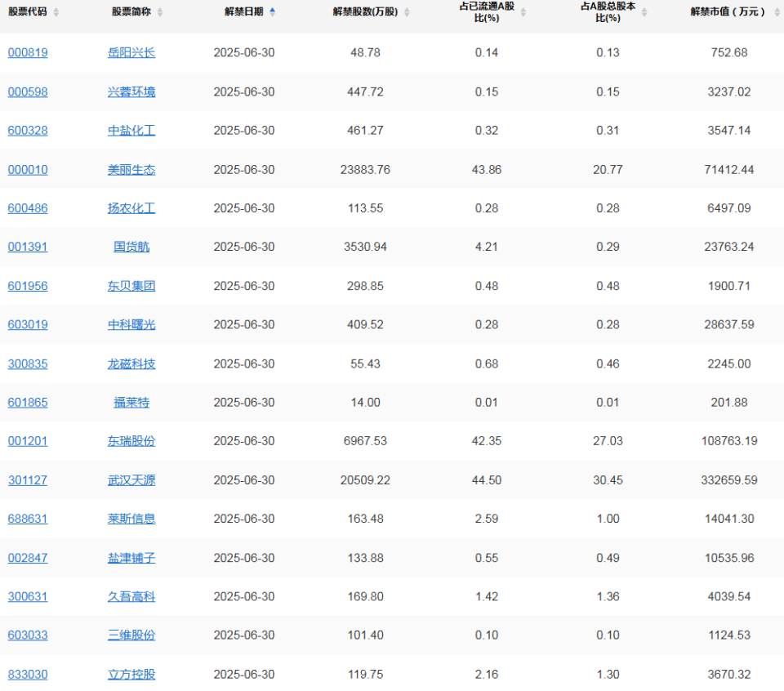Open 东贝集团 stock name link
The image size is (784, 691).
point(131,286)
